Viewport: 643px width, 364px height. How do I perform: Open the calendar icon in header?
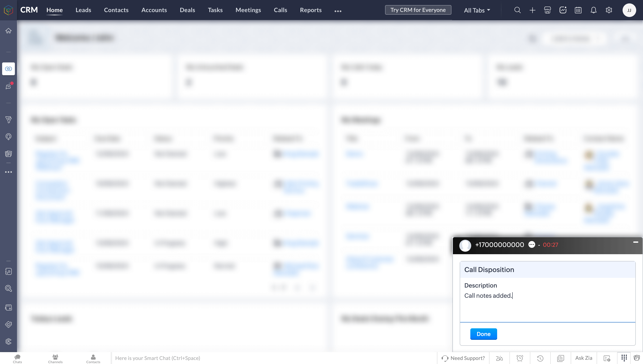coord(578,10)
